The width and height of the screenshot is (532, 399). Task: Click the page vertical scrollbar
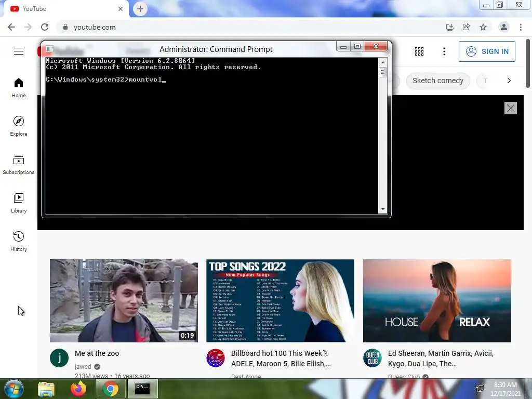pos(528,63)
